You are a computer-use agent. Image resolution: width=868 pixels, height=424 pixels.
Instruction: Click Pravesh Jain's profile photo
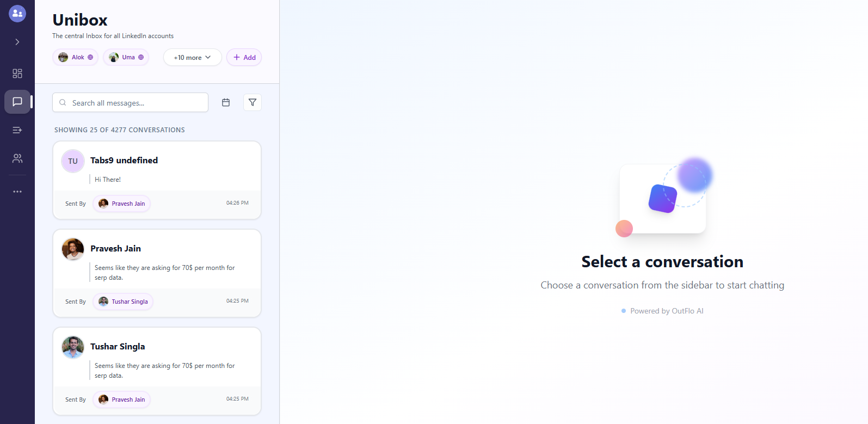click(73, 249)
